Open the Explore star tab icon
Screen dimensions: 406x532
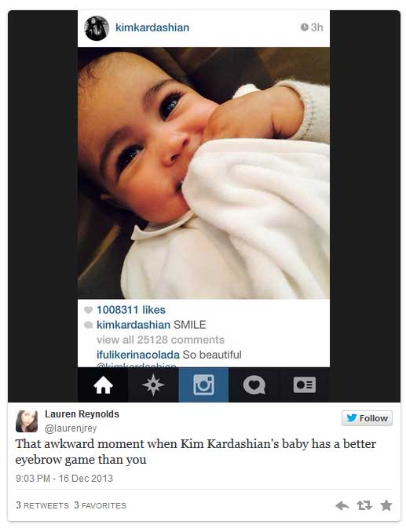[x=153, y=385]
